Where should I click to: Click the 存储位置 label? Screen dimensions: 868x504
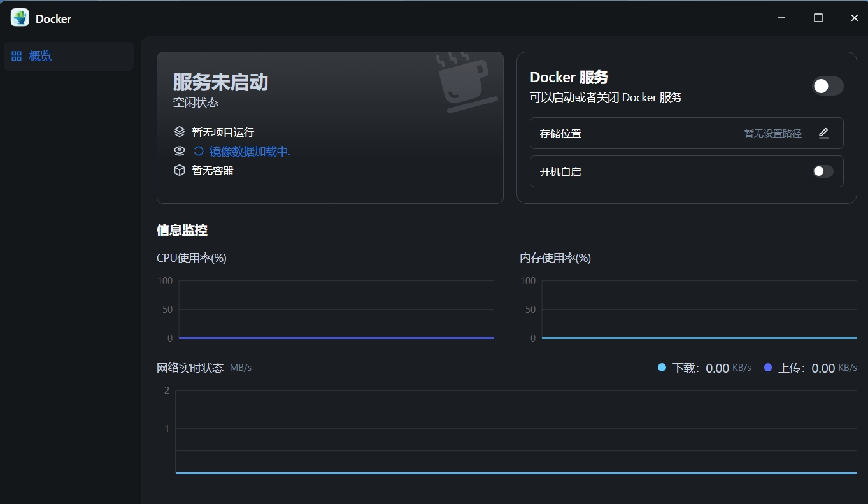pyautogui.click(x=560, y=134)
